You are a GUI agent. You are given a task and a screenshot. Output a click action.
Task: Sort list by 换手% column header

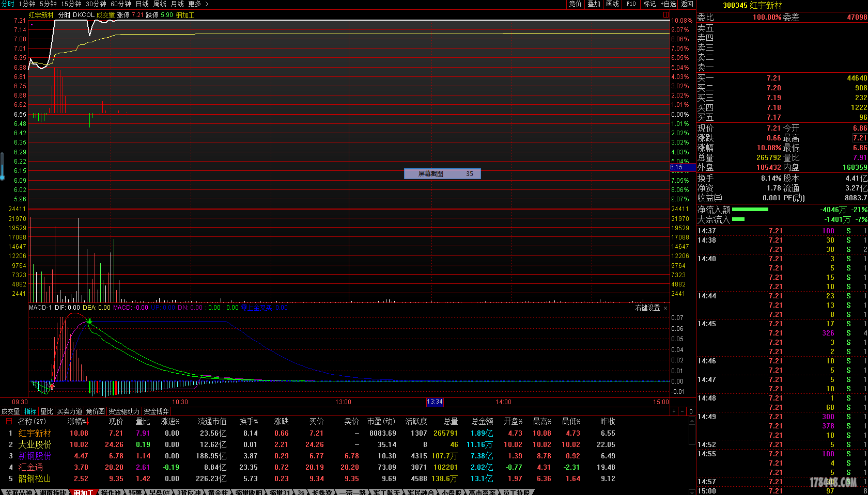[x=249, y=421]
